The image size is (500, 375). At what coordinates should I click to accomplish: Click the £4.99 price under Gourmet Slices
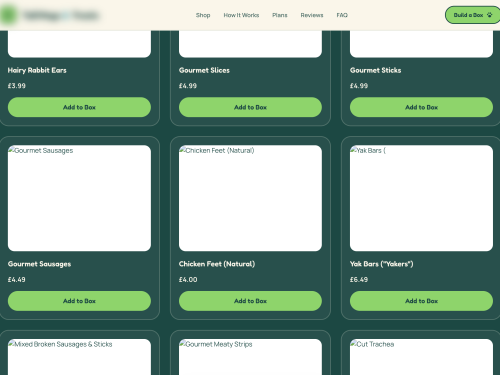pyautogui.click(x=188, y=86)
